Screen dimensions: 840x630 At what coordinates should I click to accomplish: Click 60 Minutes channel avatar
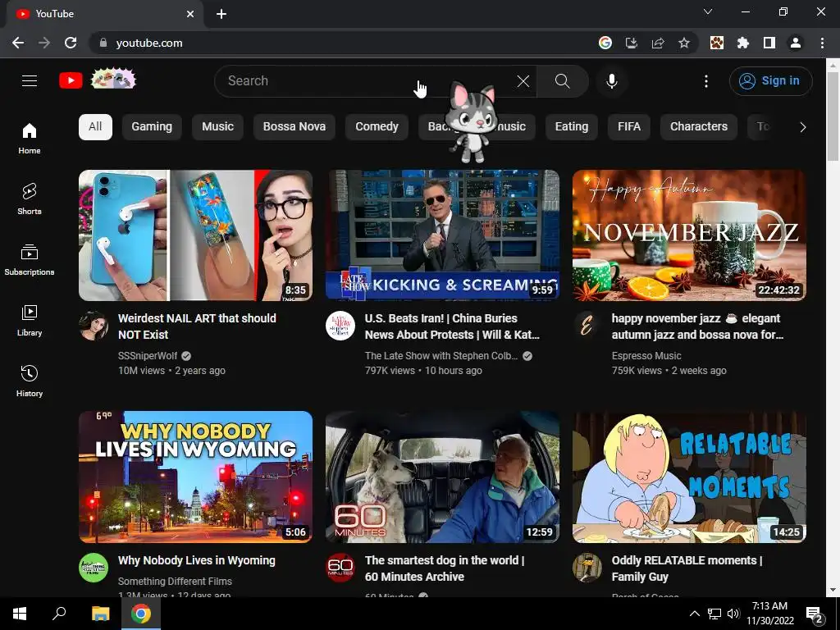pos(340,568)
